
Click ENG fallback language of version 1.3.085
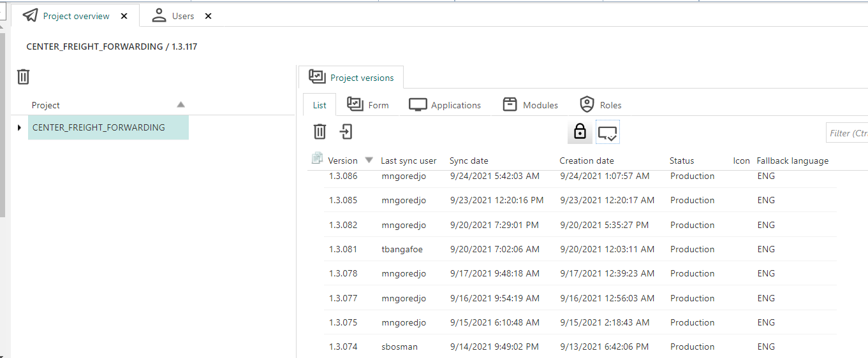pos(766,200)
